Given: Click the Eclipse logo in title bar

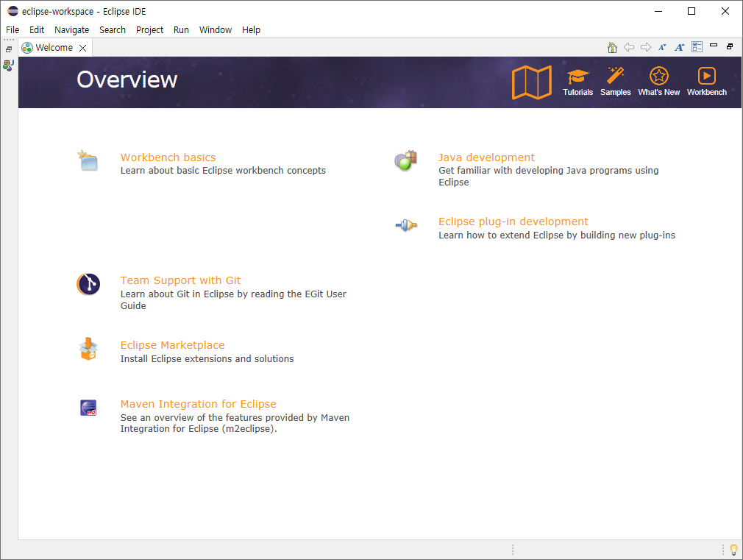Looking at the screenshot, I should tap(13, 11).
